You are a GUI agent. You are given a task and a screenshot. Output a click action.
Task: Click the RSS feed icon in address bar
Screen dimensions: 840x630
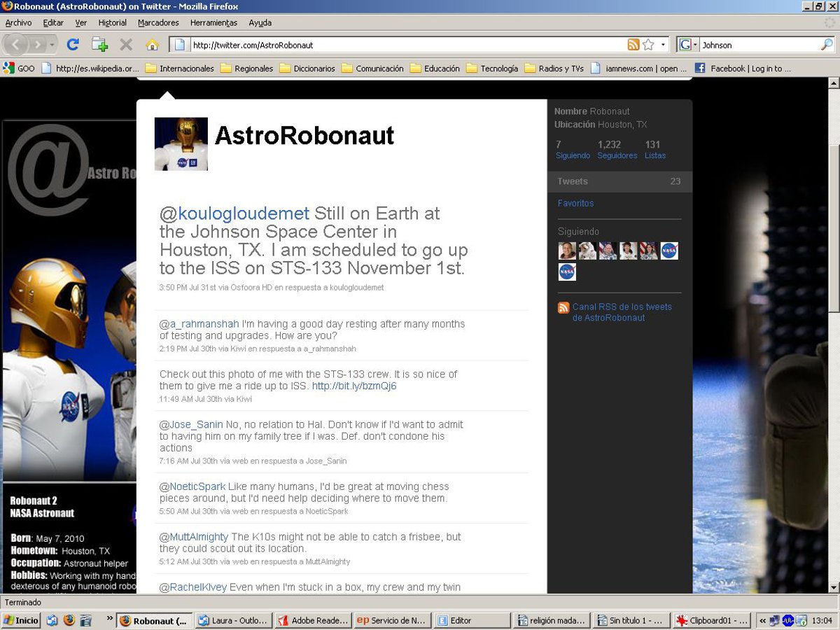pos(633,45)
